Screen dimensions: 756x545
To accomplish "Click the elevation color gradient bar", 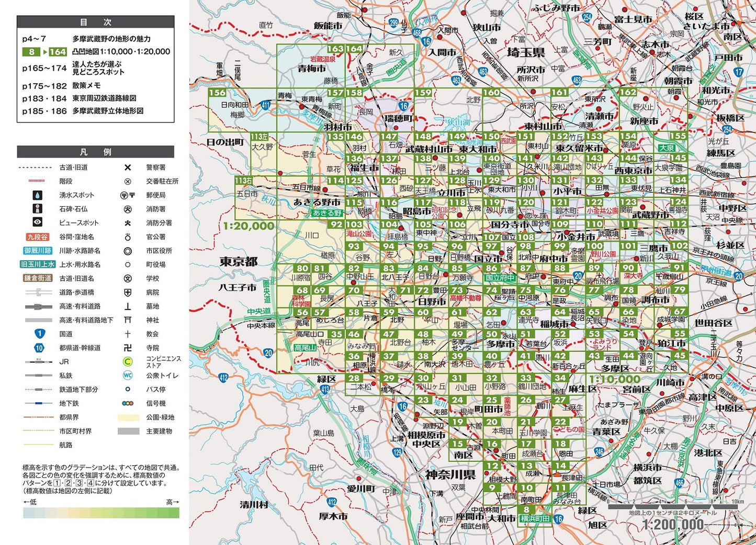I will click(101, 513).
